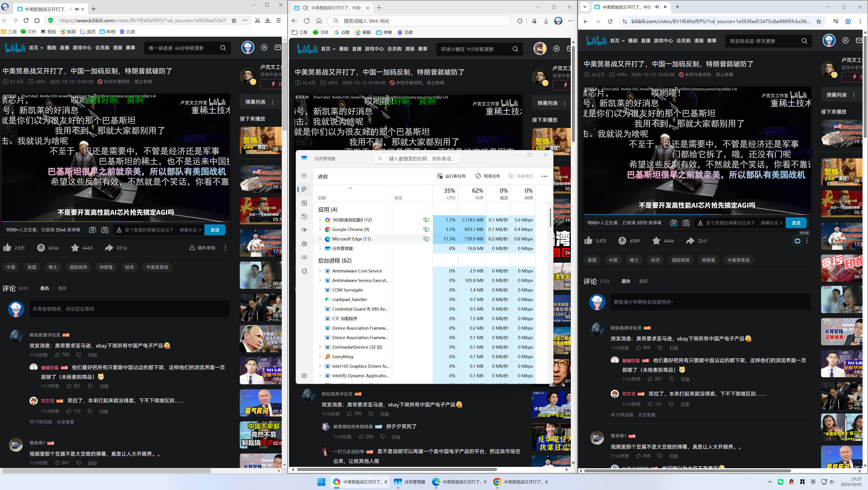Expand Microsoft Edge (11) process group
This screenshot has height=490, width=868.
coord(320,239)
